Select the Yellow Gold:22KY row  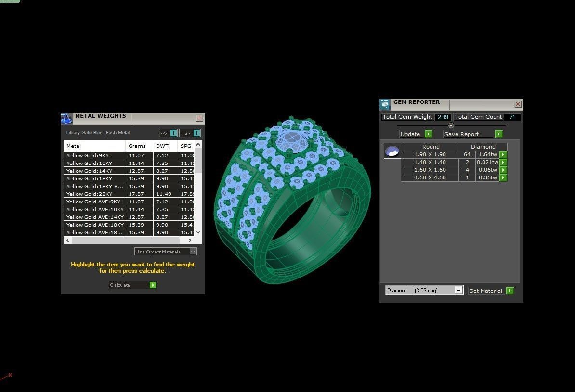(129, 194)
